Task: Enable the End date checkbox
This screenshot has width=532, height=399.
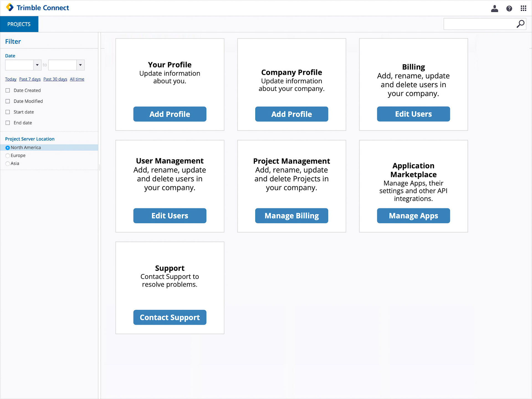Action: tap(8, 123)
